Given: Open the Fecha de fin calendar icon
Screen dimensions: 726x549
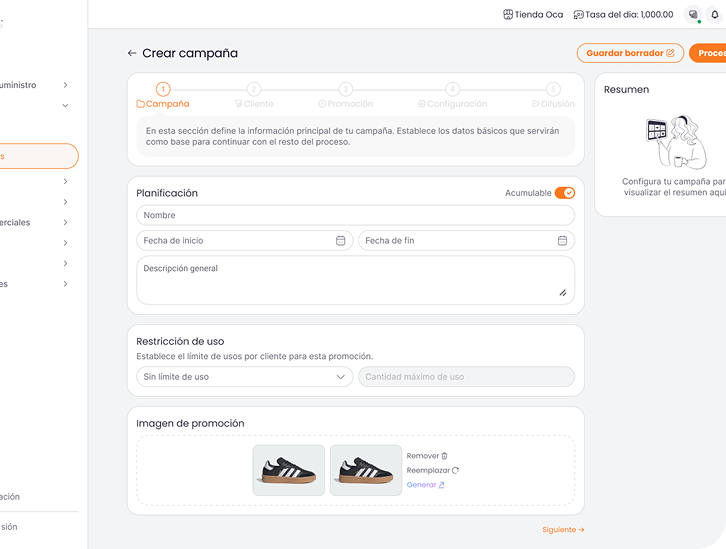Looking at the screenshot, I should 562,241.
